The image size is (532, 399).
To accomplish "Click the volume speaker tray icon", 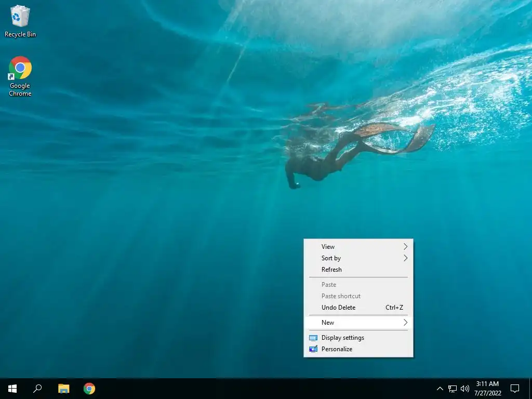I will pyautogui.click(x=465, y=389).
